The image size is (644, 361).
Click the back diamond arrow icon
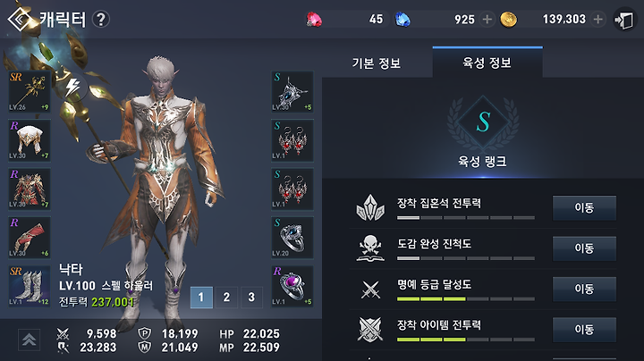click(x=20, y=20)
